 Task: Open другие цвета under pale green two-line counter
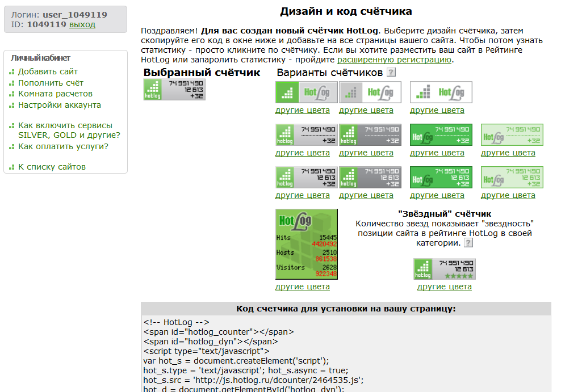tap(508, 153)
